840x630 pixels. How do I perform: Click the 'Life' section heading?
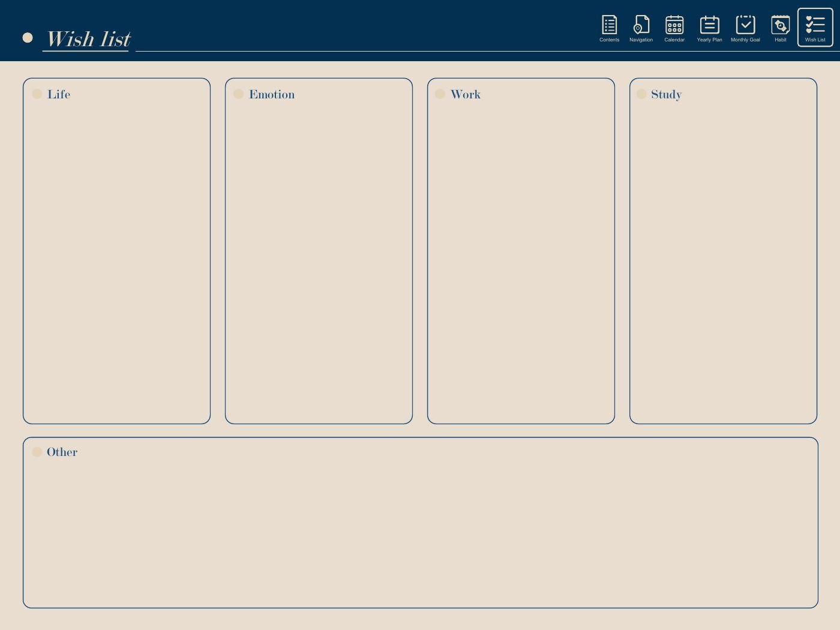coord(59,94)
